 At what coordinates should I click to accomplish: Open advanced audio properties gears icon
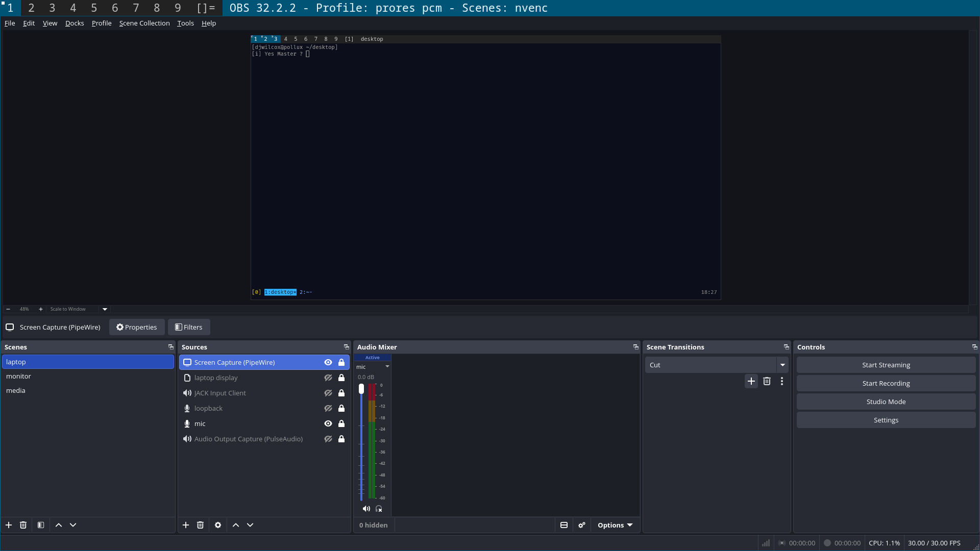coord(582,525)
